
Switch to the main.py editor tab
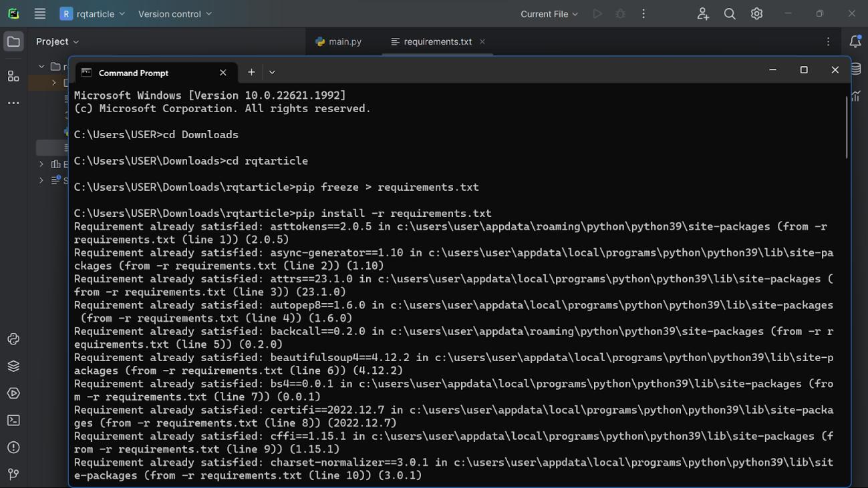tap(339, 41)
